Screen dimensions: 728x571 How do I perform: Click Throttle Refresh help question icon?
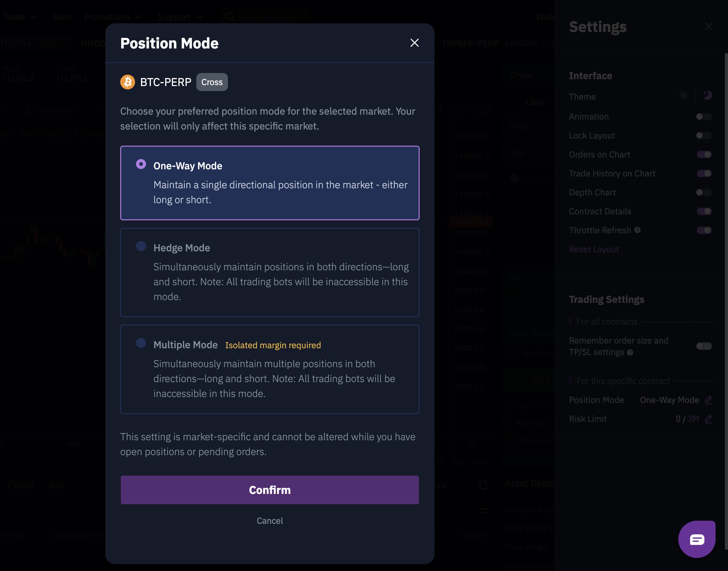tap(637, 230)
